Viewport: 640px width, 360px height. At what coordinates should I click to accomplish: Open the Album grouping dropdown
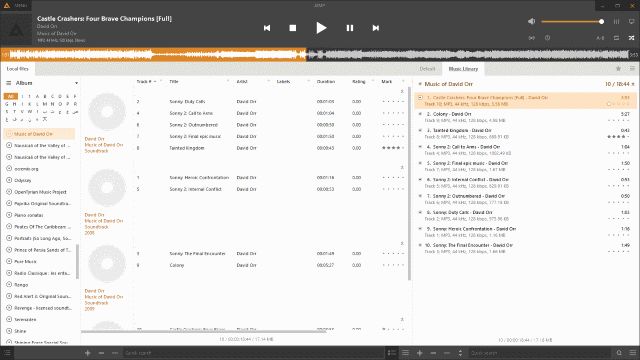click(x=76, y=83)
